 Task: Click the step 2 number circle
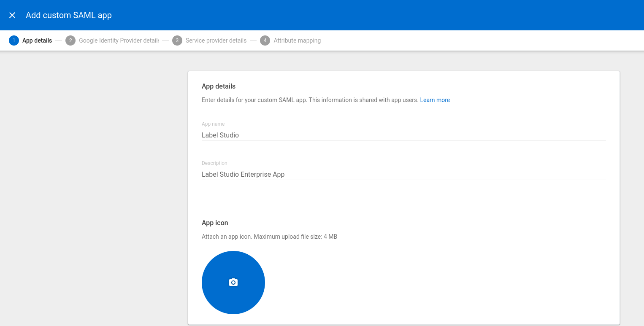[70, 40]
